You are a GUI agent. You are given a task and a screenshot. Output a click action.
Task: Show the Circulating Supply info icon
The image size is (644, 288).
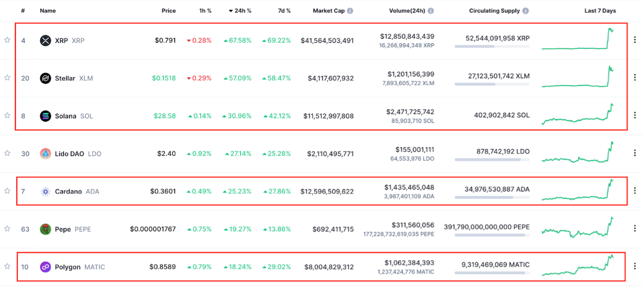tap(526, 11)
